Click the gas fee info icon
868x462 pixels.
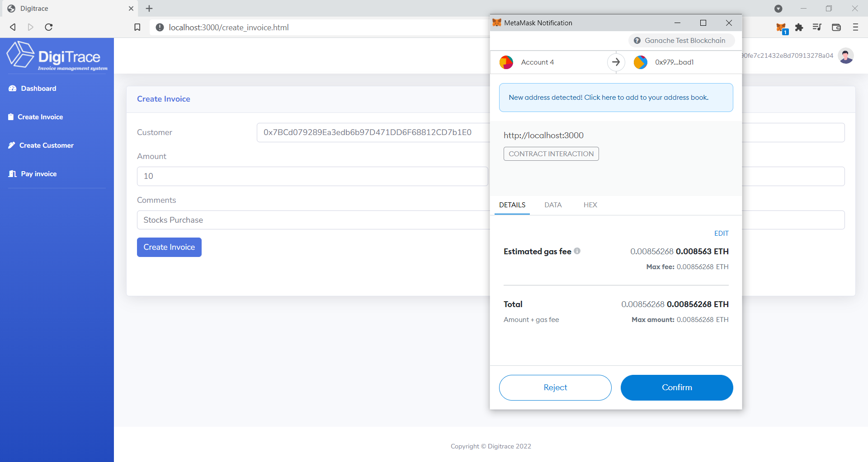coord(577,251)
